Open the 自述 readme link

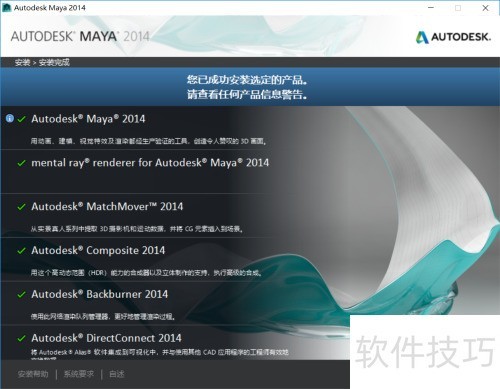[117, 374]
